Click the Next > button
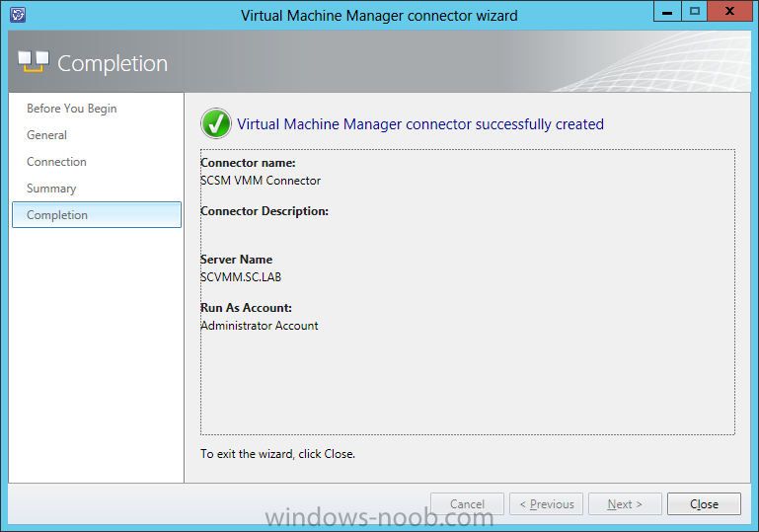This screenshot has width=759, height=532. click(625, 504)
